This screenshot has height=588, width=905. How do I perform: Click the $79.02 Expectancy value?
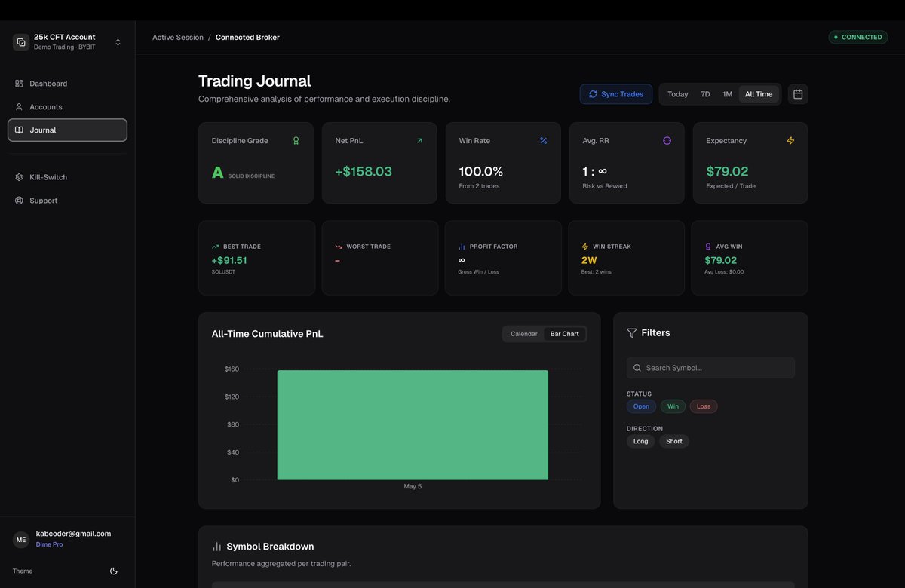point(727,171)
